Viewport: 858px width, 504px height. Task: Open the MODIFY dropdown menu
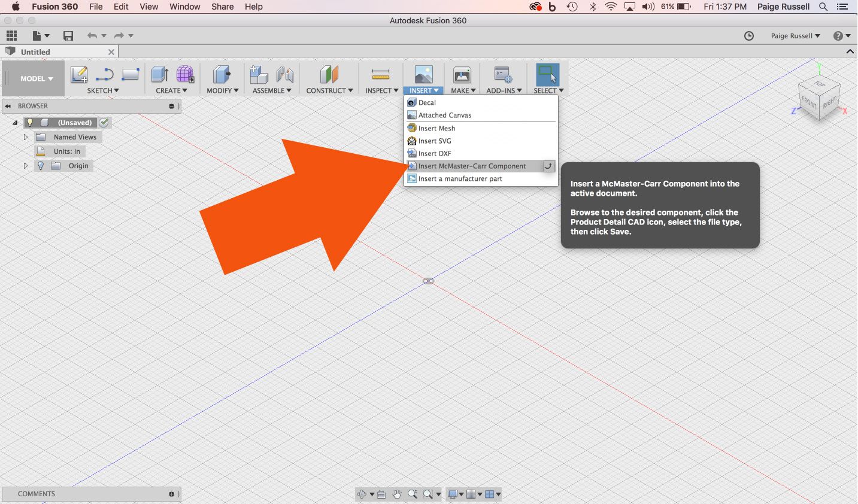pyautogui.click(x=223, y=91)
